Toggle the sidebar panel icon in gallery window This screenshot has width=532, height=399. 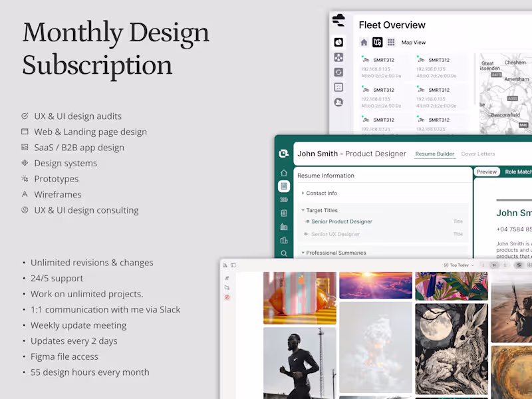coord(233,265)
